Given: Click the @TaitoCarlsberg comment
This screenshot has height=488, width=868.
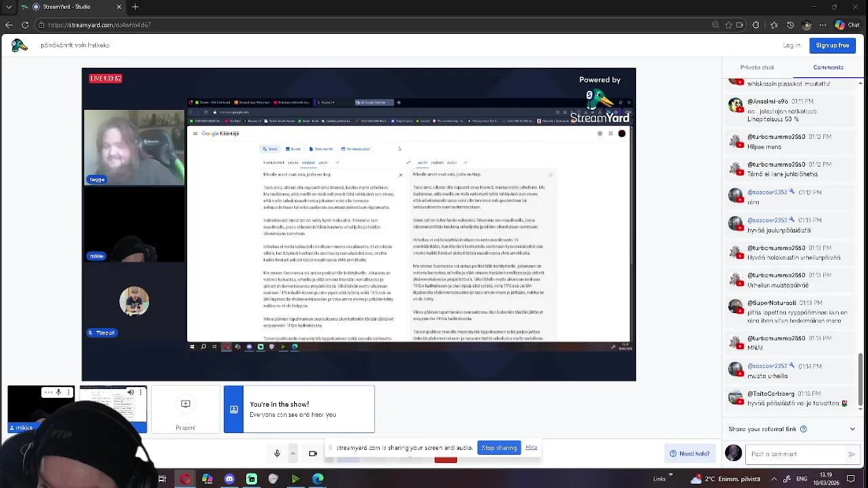Looking at the screenshot, I should 789,399.
